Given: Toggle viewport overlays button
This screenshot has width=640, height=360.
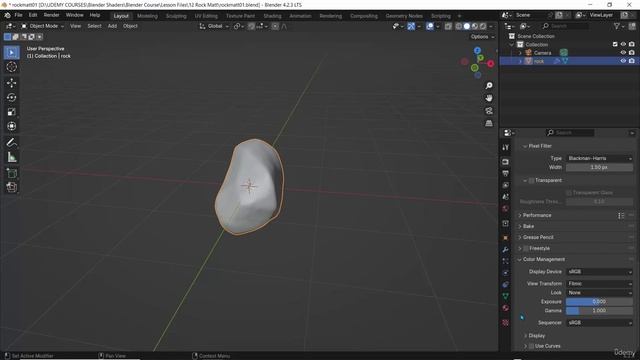Looking at the screenshot, I should (x=430, y=26).
